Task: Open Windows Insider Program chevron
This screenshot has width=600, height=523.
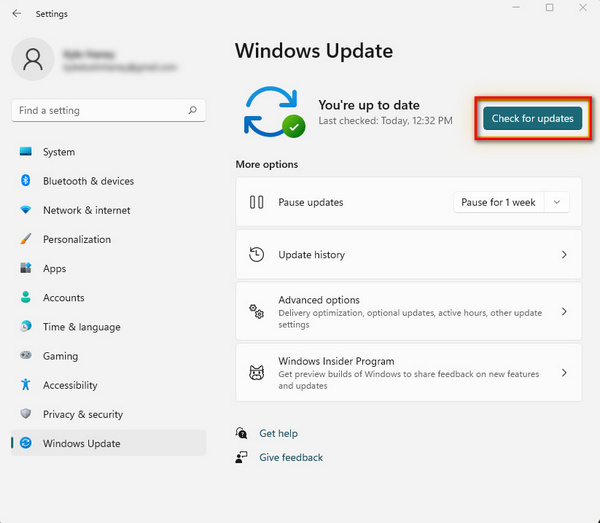Action: click(564, 373)
